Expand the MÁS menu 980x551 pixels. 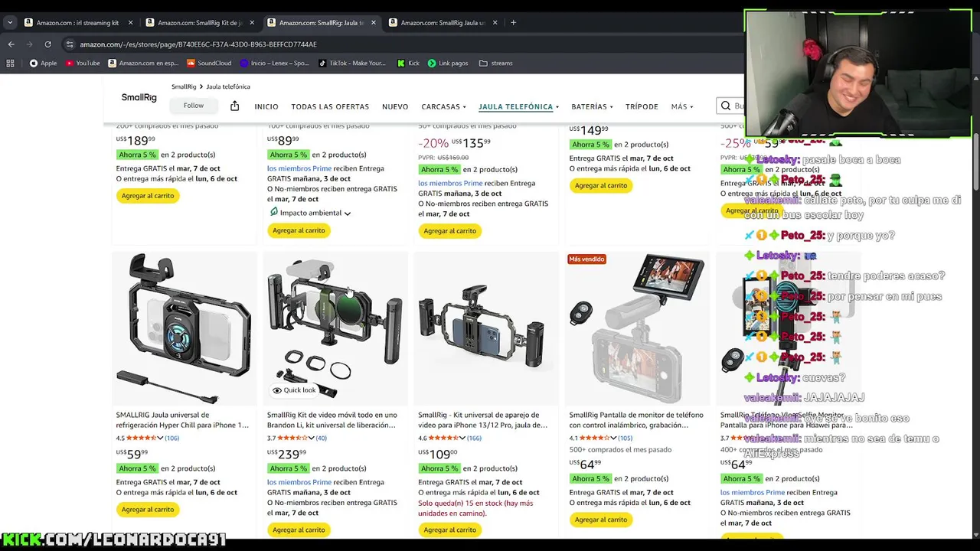coord(682,106)
